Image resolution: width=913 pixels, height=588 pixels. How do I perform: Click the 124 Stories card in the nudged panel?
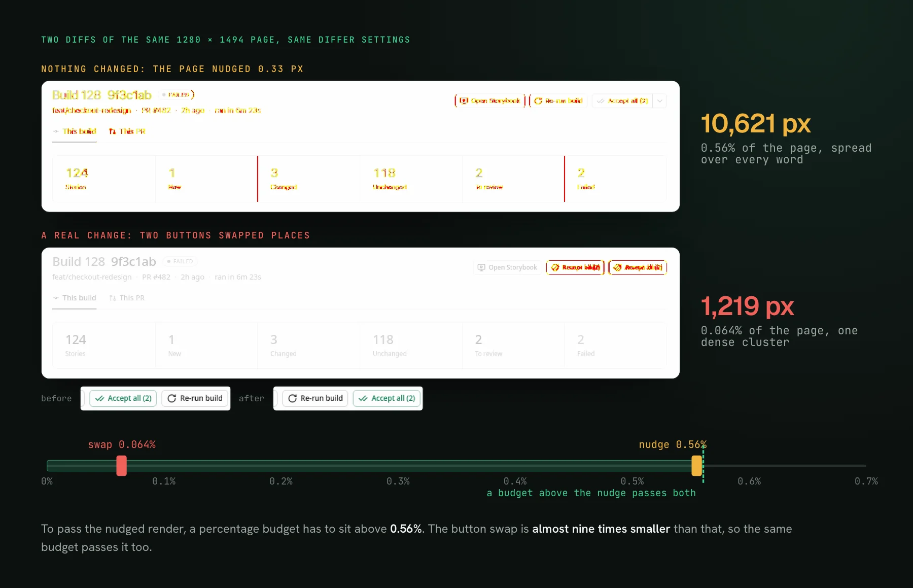[x=104, y=179]
